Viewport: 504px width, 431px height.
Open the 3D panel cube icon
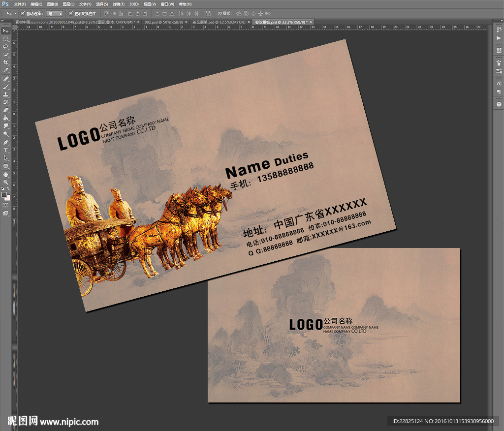tap(499, 104)
